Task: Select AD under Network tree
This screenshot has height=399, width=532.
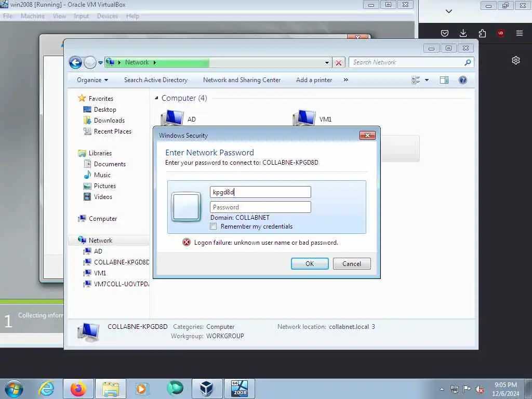Action: (98, 251)
